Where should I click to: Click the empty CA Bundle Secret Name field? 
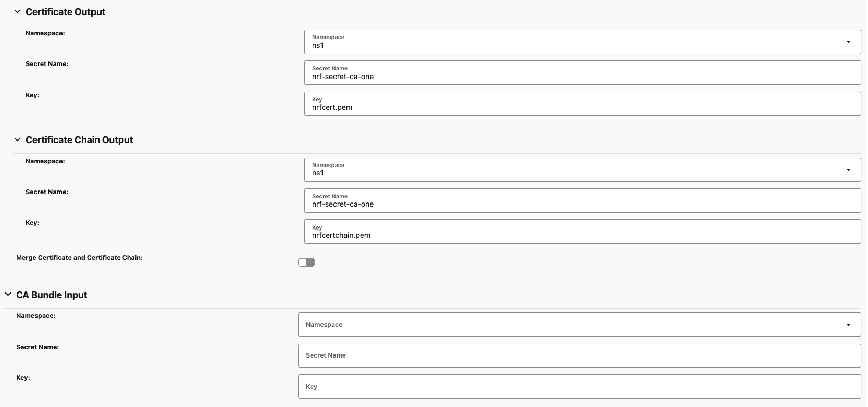point(579,355)
